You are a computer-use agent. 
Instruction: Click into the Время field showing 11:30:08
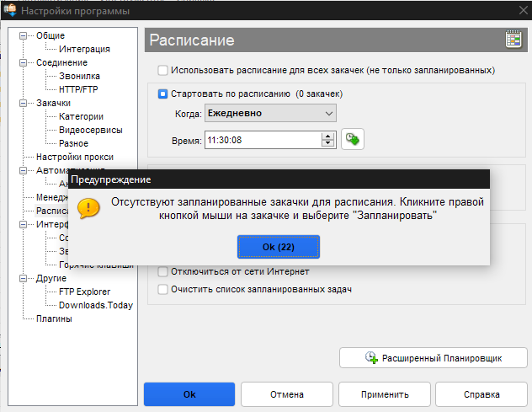tap(261, 139)
